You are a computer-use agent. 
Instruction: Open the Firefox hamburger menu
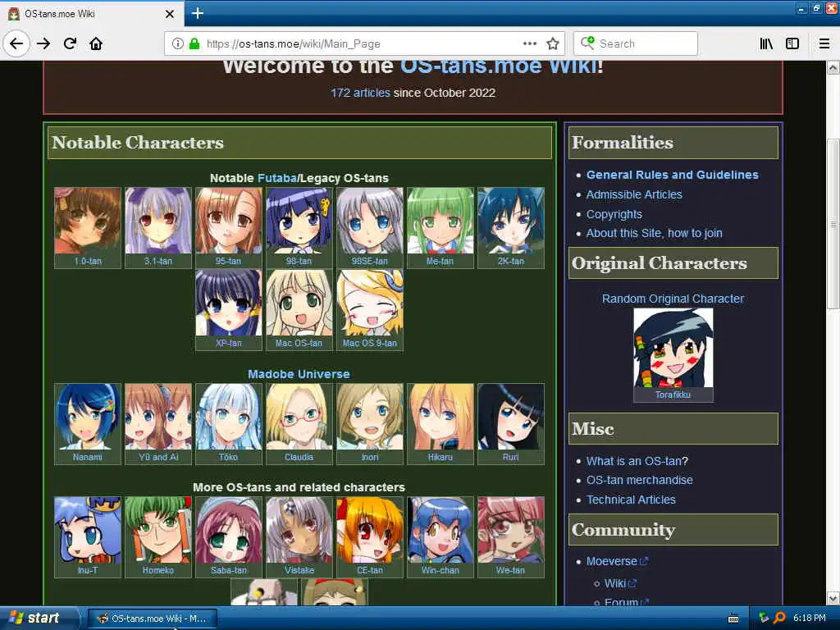pos(824,43)
